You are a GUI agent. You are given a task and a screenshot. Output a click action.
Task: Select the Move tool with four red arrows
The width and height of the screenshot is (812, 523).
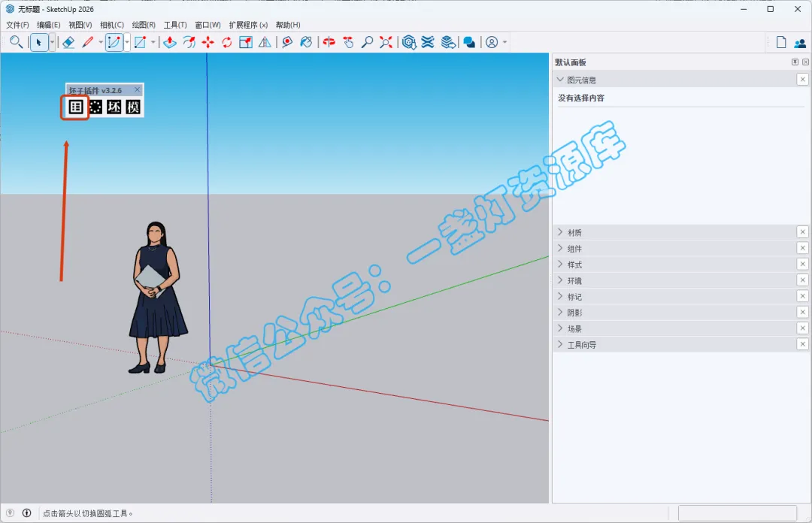[x=208, y=43]
